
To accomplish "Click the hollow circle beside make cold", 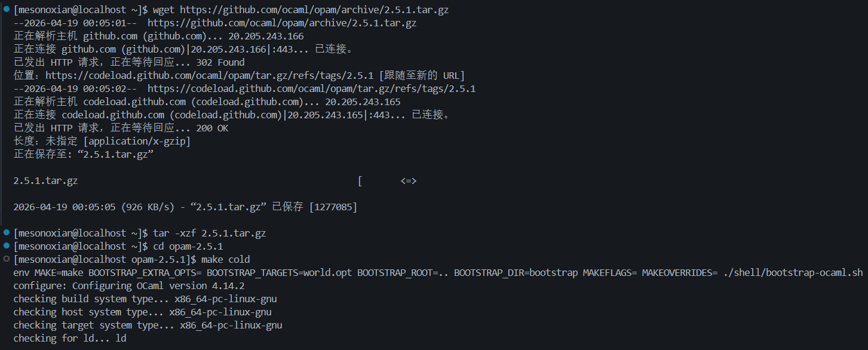I will point(6,259).
